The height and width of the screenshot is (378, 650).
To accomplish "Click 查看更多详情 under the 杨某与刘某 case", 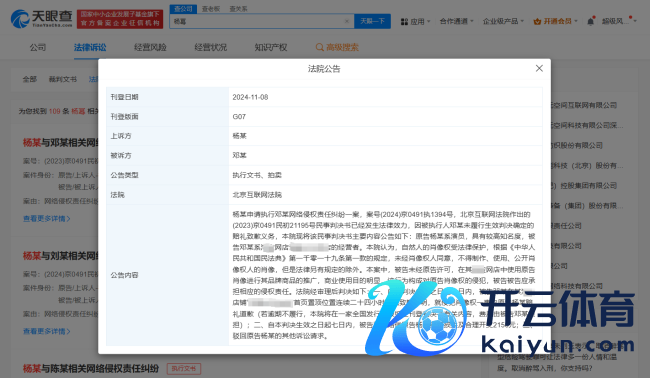I will 46,331.
